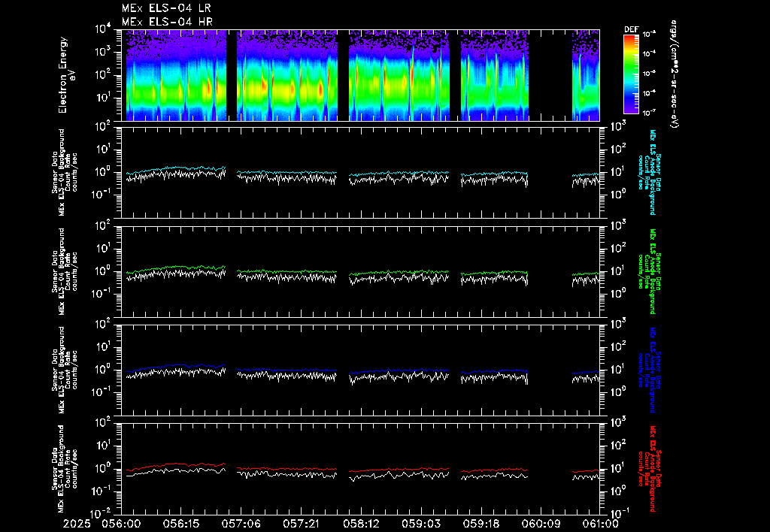This screenshot has height=532, width=770.
Task: Select the 10^-7 tick on the color scale
Action: point(649,113)
